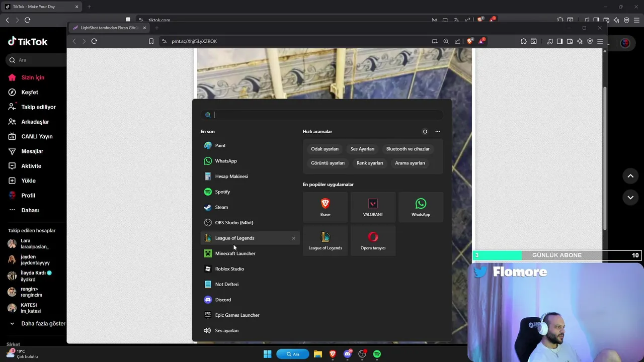
Task: Click the Odak ayarları quick search chip
Action: click(x=325, y=149)
